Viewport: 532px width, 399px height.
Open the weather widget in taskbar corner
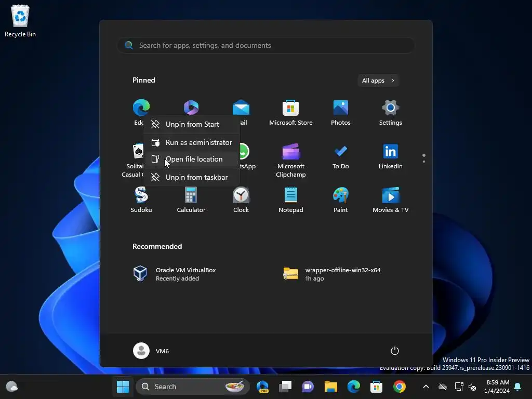tap(12, 387)
